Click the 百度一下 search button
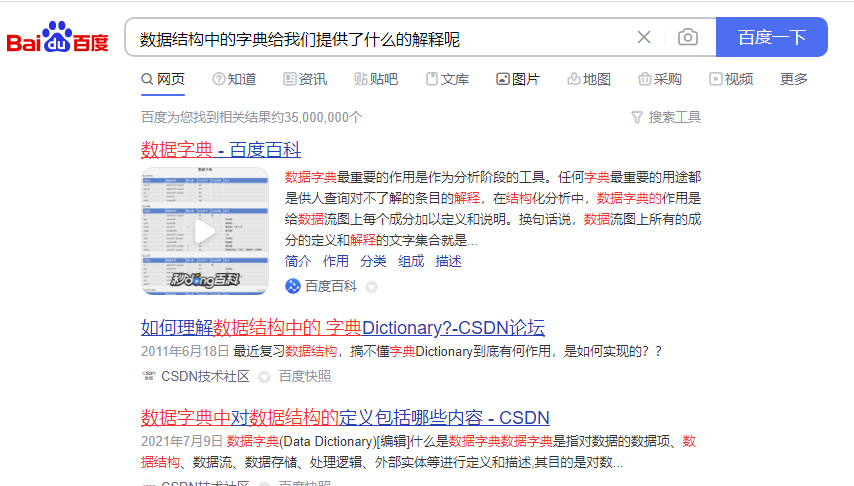 (x=772, y=37)
